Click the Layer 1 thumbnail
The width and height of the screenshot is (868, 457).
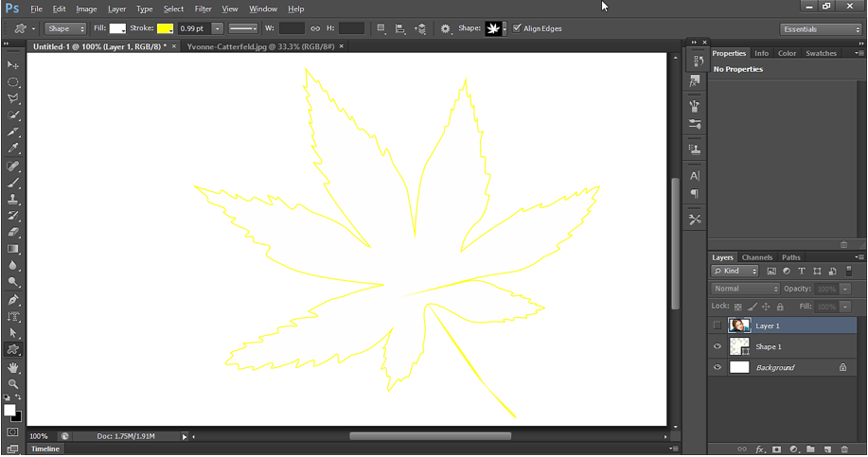739,325
